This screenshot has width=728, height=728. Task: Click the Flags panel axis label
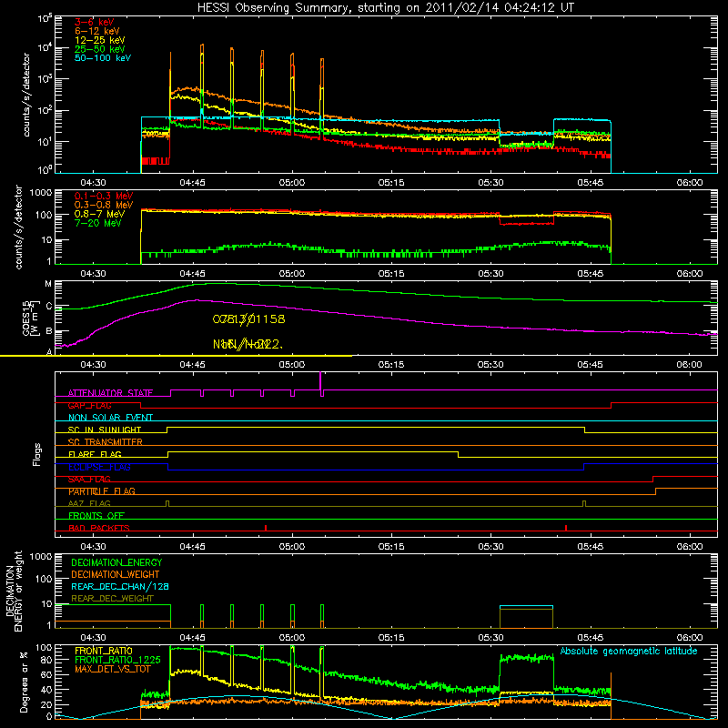click(x=36, y=454)
